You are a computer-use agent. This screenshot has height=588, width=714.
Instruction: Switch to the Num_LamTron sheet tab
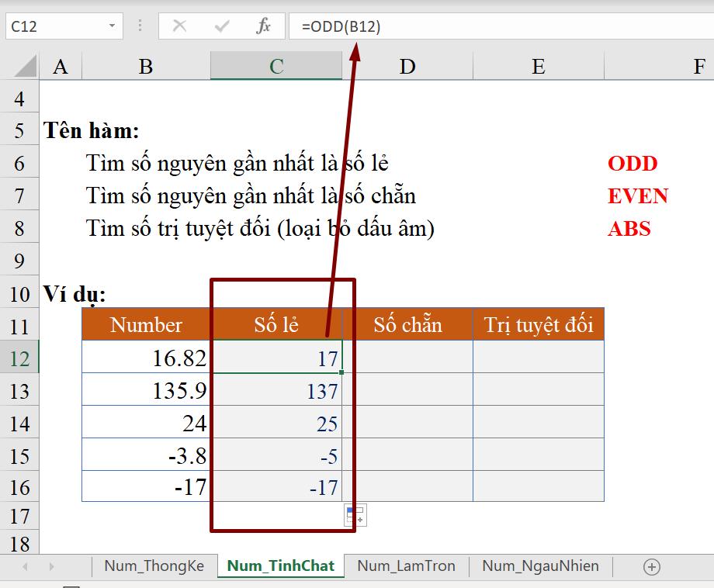click(x=407, y=566)
